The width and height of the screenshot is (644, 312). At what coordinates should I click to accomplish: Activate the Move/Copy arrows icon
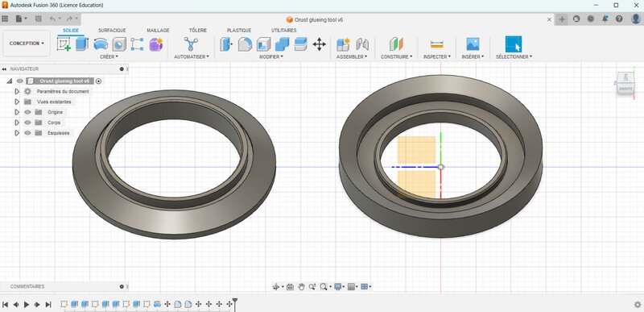[x=319, y=44]
